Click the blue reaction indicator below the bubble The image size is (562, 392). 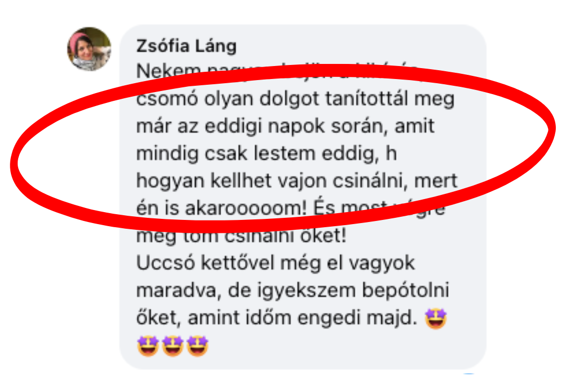pyautogui.click(x=469, y=373)
